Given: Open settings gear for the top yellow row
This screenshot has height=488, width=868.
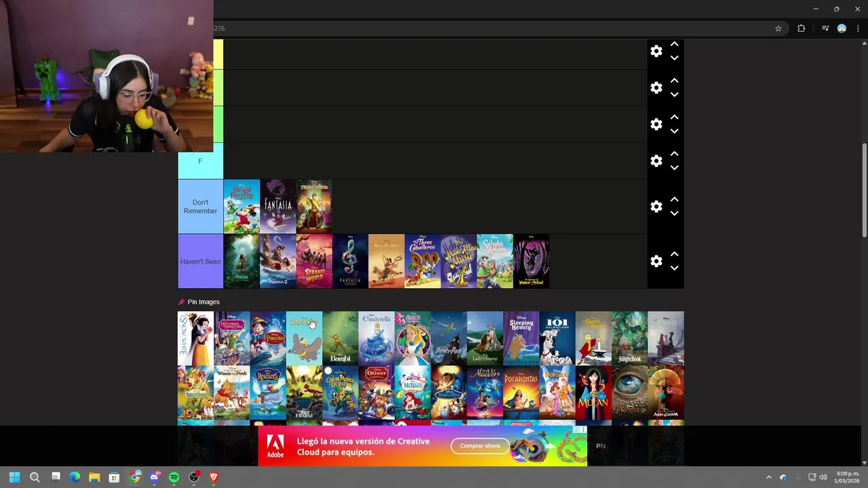Looking at the screenshot, I should point(656,51).
